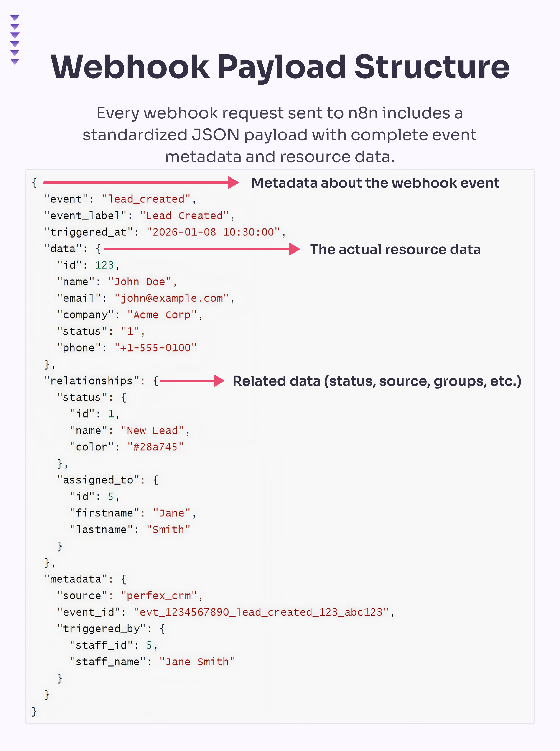Select the triggered_at timestamp value
Viewport: 560px width, 751px height.
213,232
